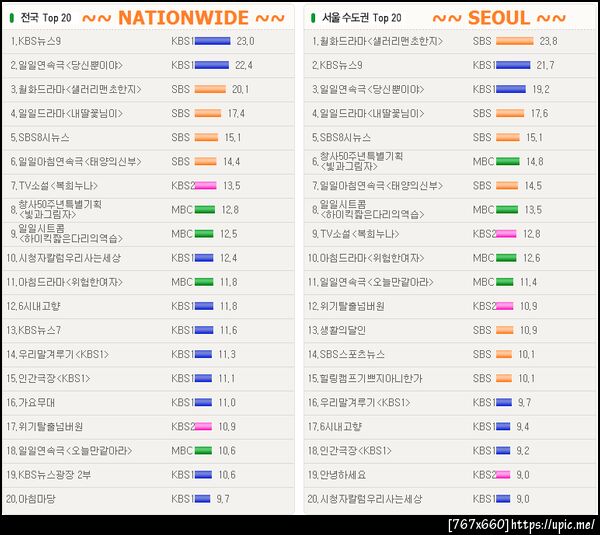
Task: Click the SBS label in Seoul 생활의달인 row
Action: [x=482, y=330]
